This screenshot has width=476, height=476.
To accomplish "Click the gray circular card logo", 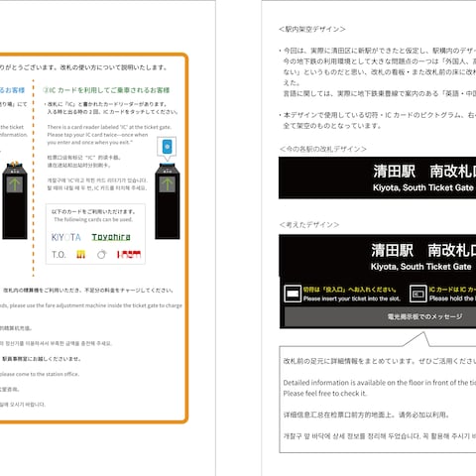I will (x=102, y=254).
